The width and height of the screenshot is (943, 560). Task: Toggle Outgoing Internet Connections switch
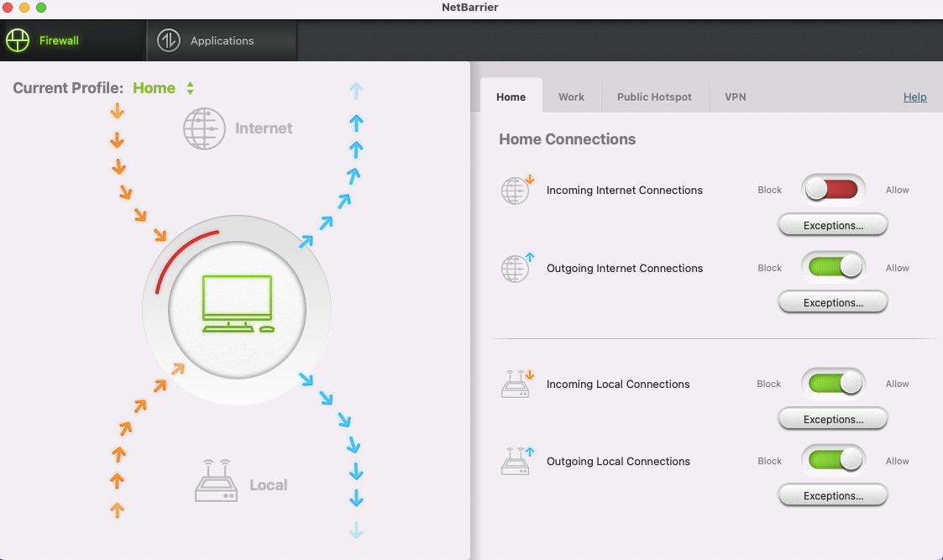click(833, 267)
